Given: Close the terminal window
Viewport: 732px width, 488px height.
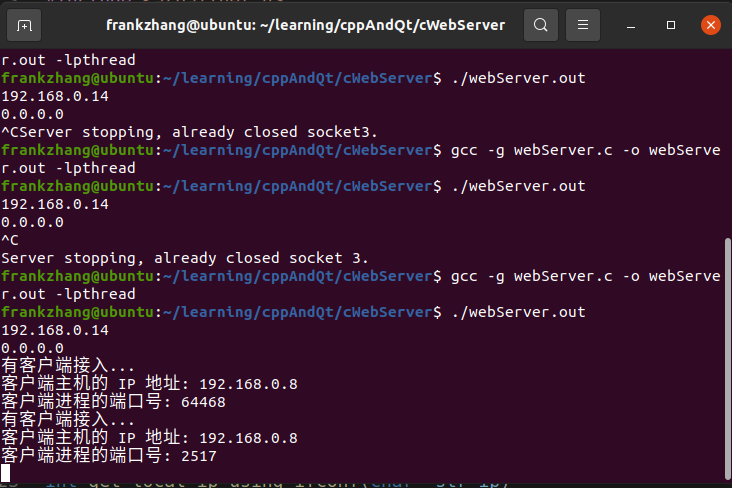Looking at the screenshot, I should [x=708, y=24].
